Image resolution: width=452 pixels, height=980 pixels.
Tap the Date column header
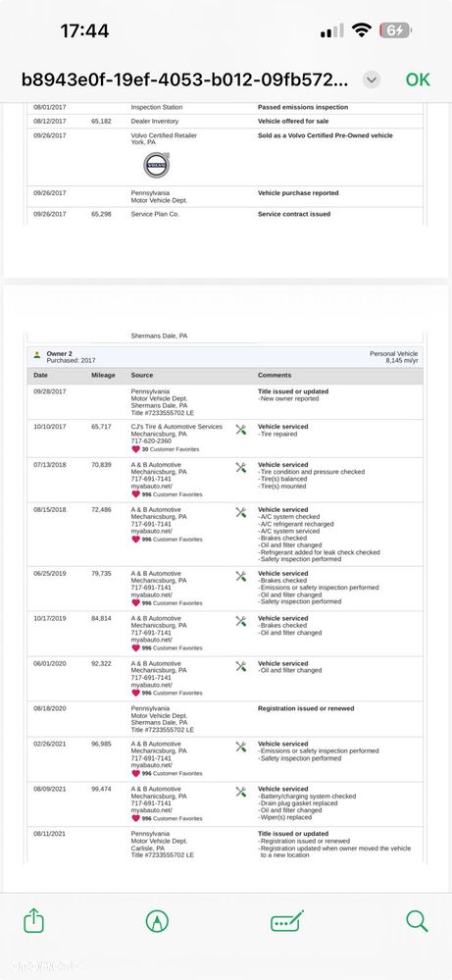tap(40, 375)
